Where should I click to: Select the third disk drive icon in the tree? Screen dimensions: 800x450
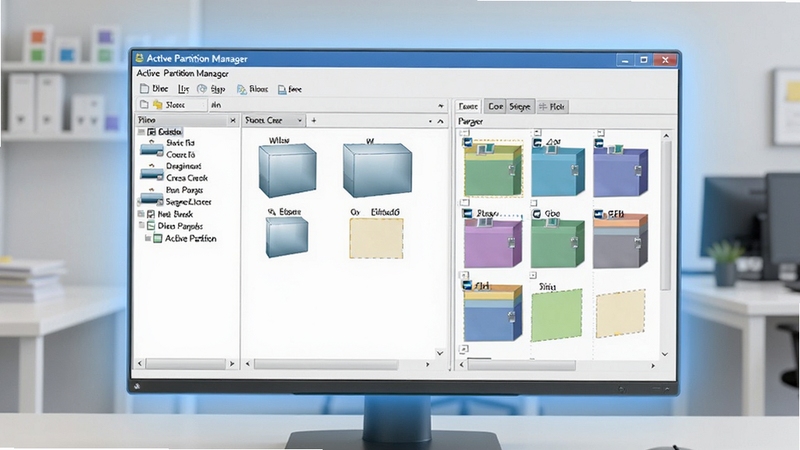coord(152,198)
